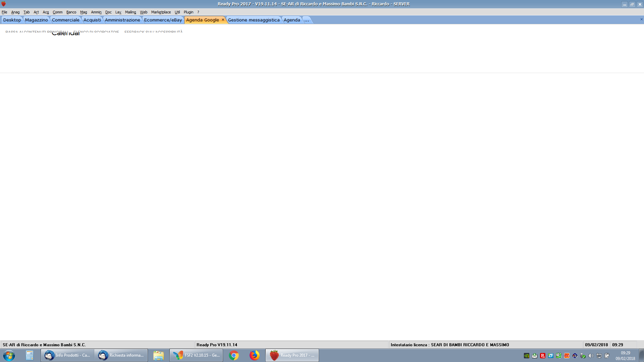Open the Plugin menu
This screenshot has width=644, height=362.
click(x=188, y=12)
